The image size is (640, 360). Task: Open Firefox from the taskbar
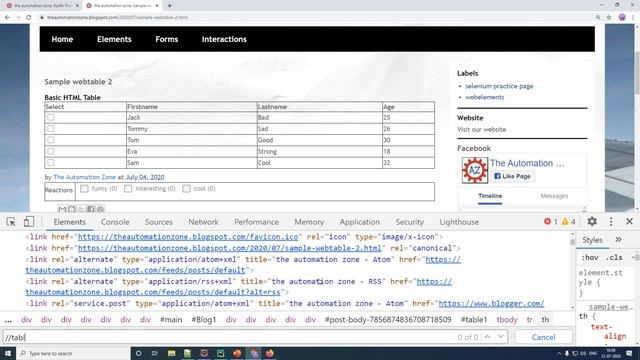[269, 353]
